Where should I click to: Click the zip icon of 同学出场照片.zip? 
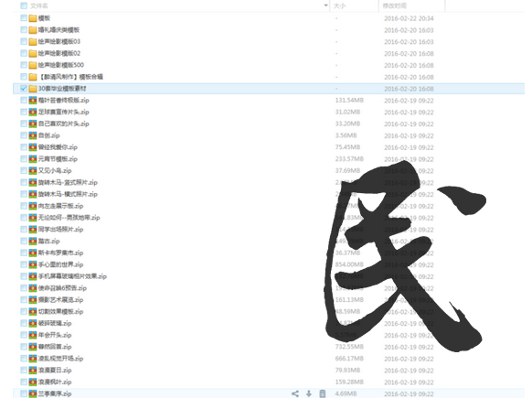coord(33,230)
